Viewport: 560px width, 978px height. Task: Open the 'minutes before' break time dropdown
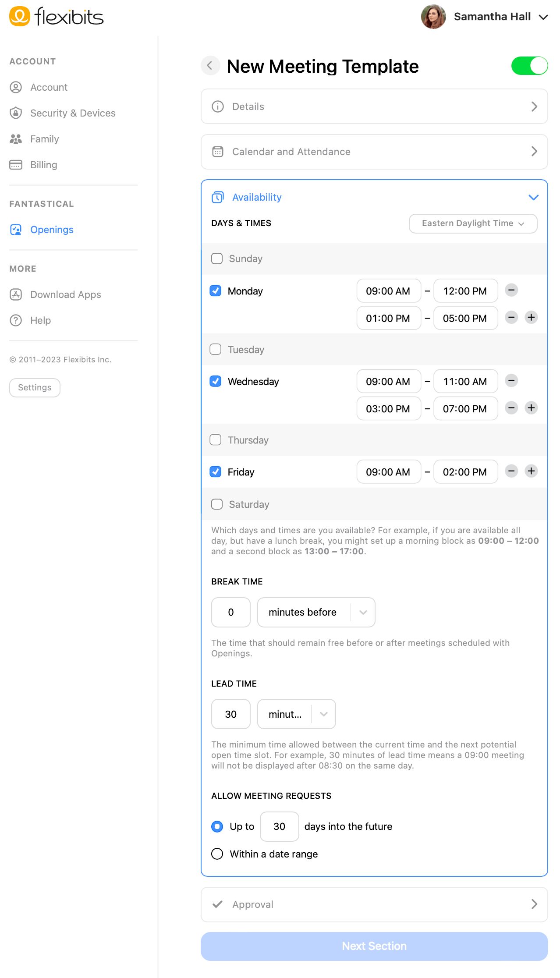(x=316, y=612)
